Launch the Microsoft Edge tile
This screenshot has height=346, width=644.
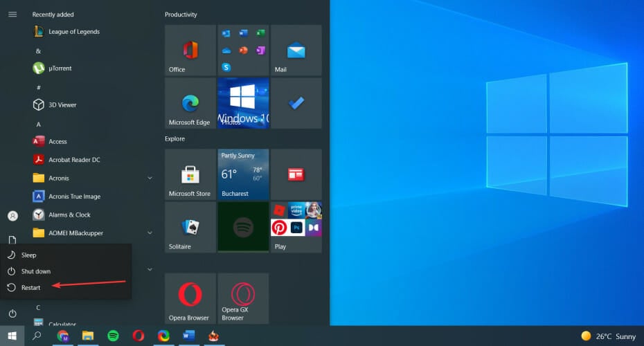tap(190, 103)
